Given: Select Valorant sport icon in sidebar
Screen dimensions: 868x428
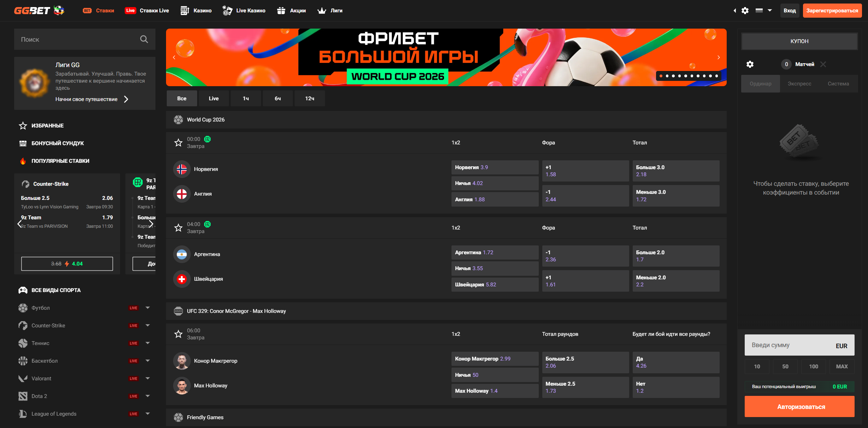Looking at the screenshot, I should pos(23,379).
